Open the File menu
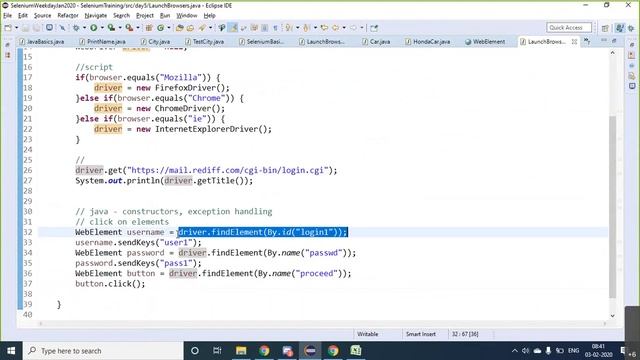The image size is (640, 360). [7, 16]
